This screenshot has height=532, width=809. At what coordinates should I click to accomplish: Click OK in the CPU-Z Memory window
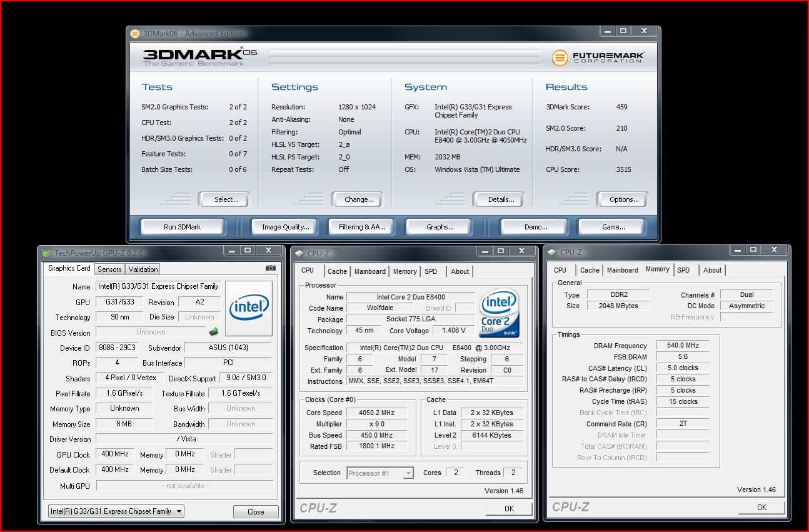[761, 507]
